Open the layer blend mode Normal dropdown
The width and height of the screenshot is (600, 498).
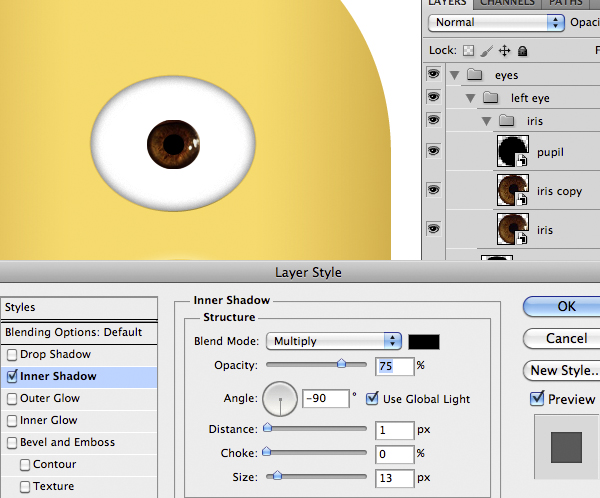tap(496, 22)
